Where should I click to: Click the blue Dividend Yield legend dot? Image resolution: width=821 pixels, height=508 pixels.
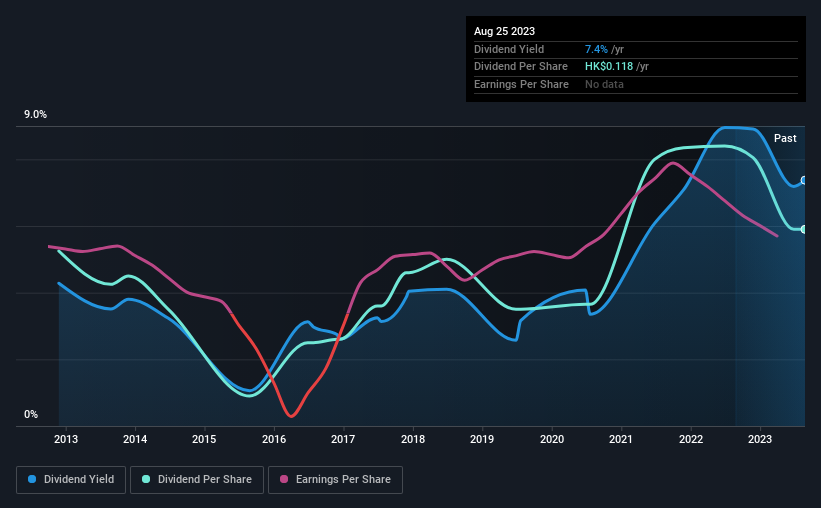coord(32,479)
